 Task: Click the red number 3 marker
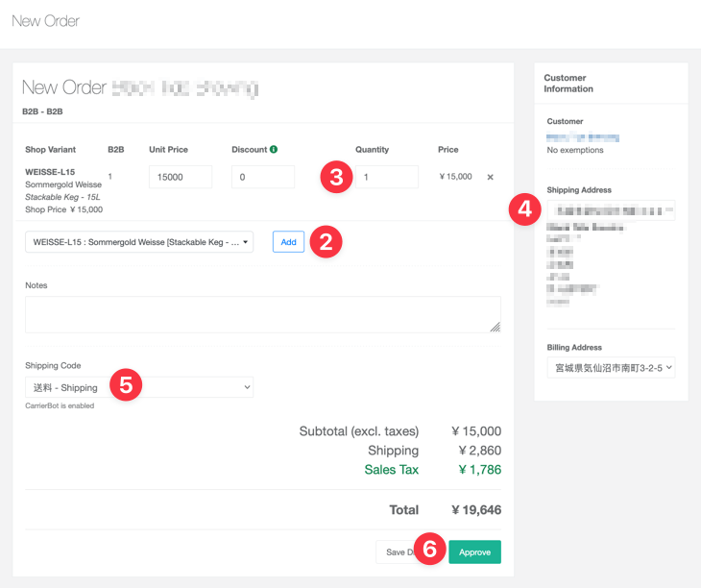336,177
